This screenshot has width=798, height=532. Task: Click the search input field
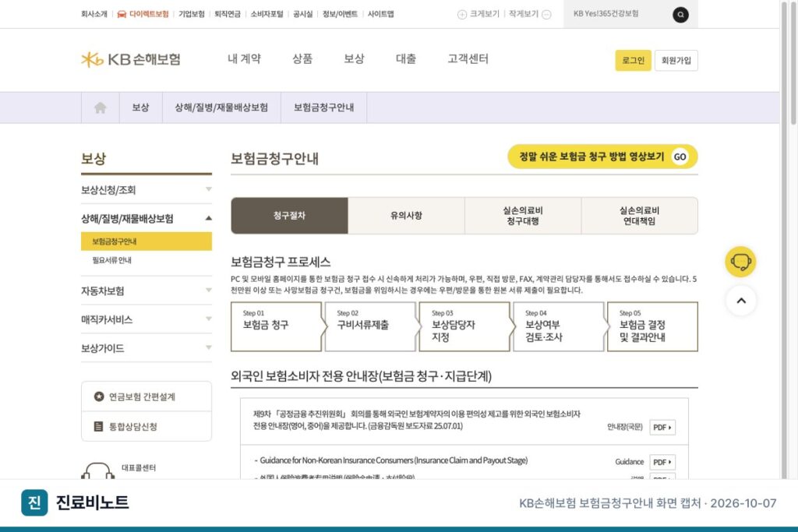click(x=617, y=14)
